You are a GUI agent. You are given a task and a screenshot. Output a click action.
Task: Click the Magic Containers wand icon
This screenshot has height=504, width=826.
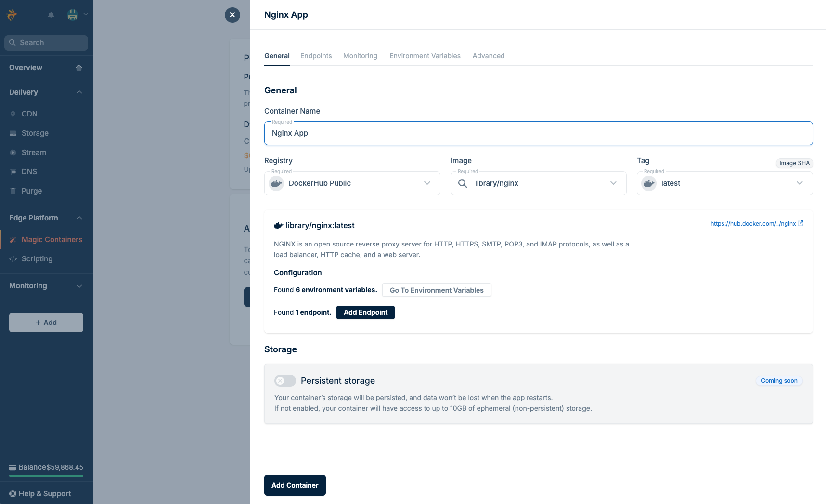click(x=13, y=240)
